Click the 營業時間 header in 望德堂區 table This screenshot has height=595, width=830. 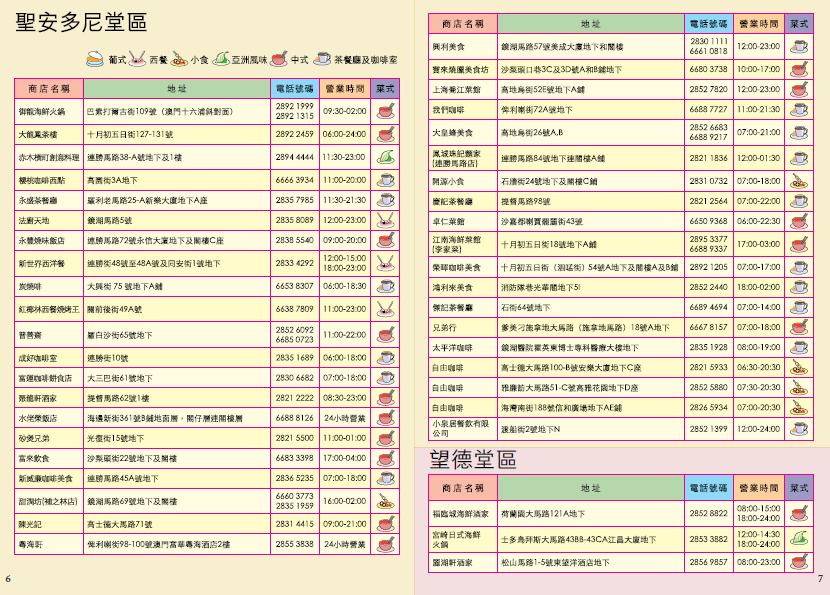(x=757, y=488)
